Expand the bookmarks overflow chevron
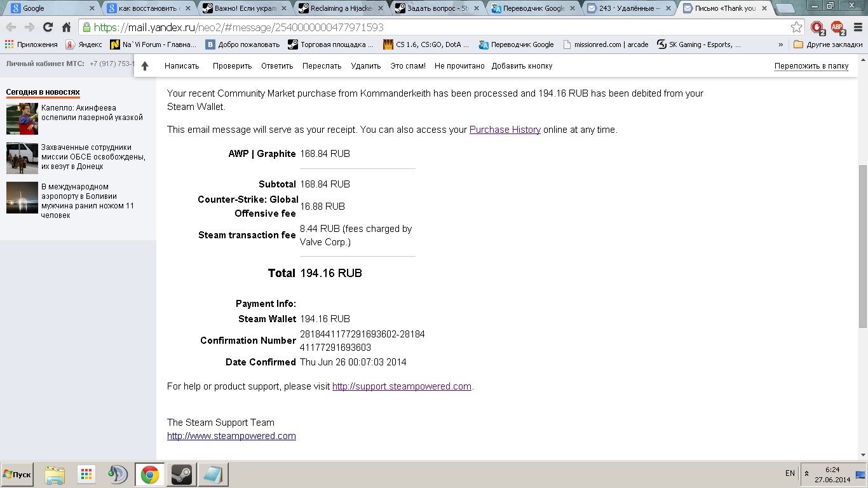 [781, 44]
